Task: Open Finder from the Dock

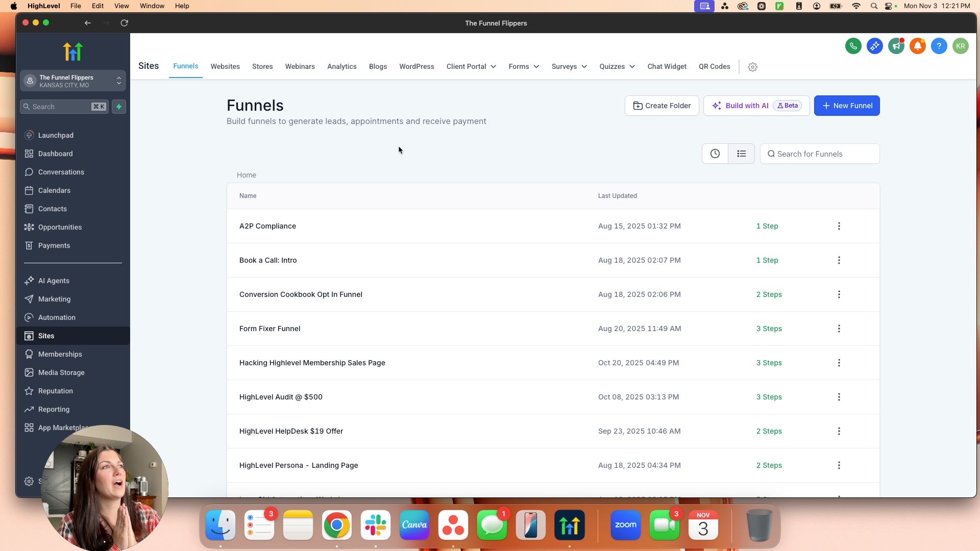Action: (x=220, y=525)
